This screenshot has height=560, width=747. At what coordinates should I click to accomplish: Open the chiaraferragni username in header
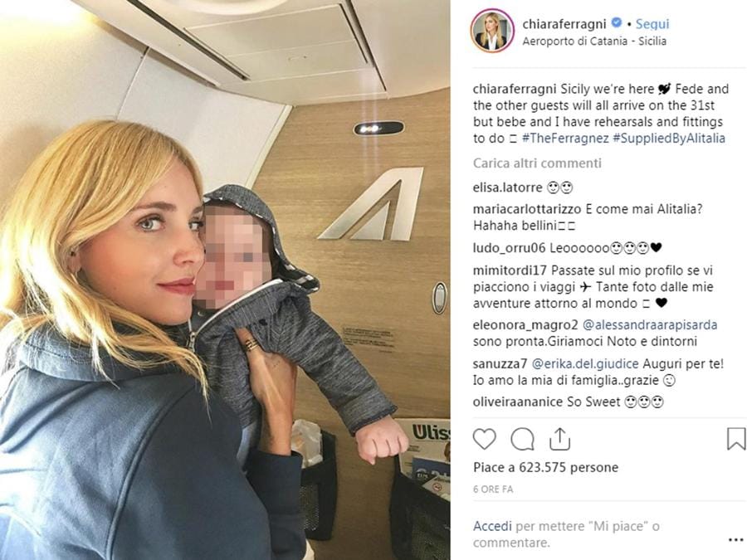pos(564,23)
